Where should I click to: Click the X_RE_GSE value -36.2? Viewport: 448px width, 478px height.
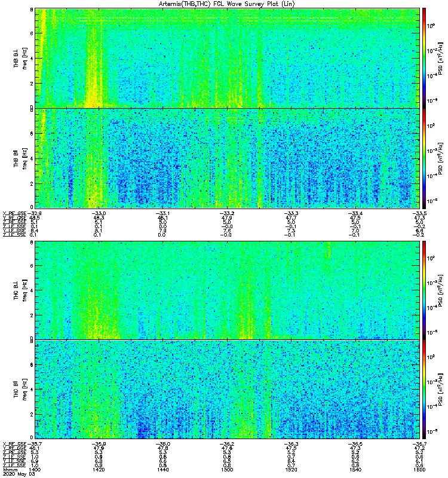point(227,444)
